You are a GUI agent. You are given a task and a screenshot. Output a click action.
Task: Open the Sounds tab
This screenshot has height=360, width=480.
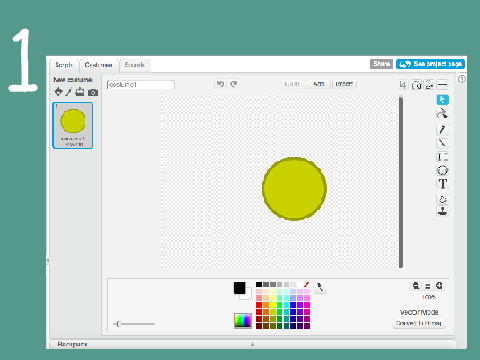(x=135, y=65)
